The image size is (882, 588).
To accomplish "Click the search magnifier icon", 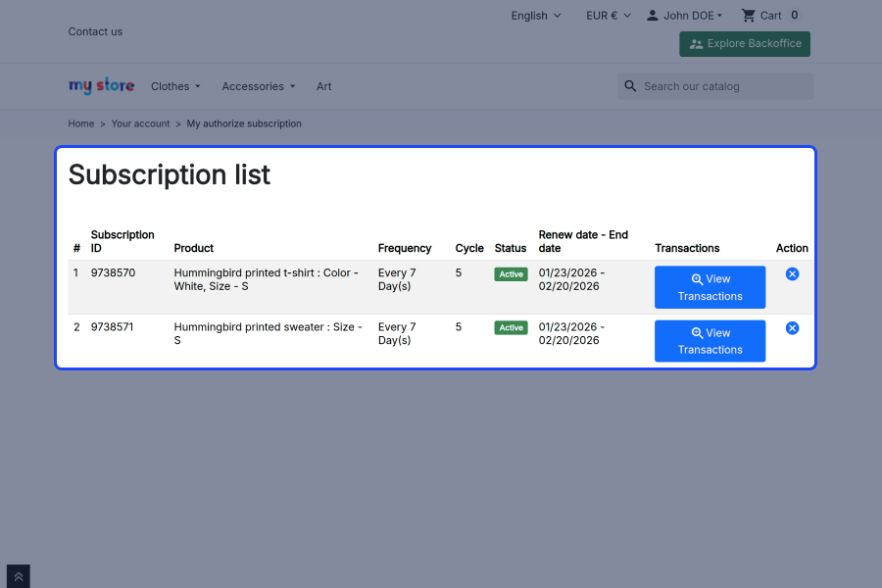I will pos(630,86).
